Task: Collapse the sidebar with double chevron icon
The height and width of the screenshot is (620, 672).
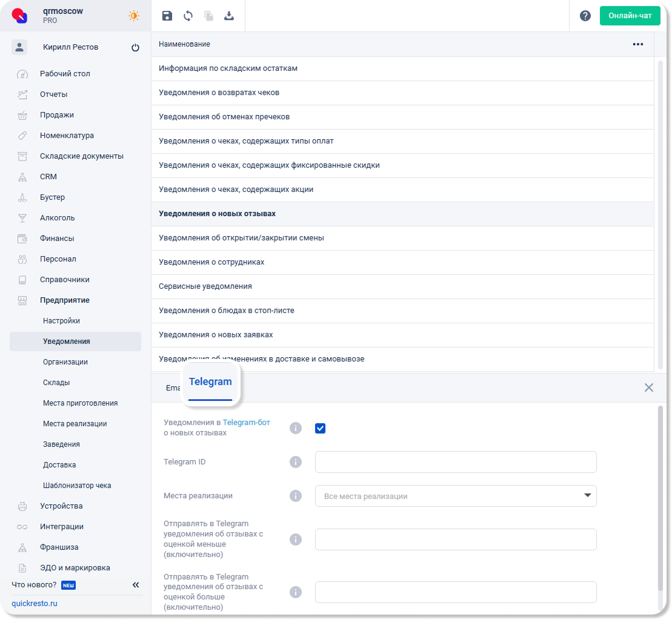Action: coord(136,585)
